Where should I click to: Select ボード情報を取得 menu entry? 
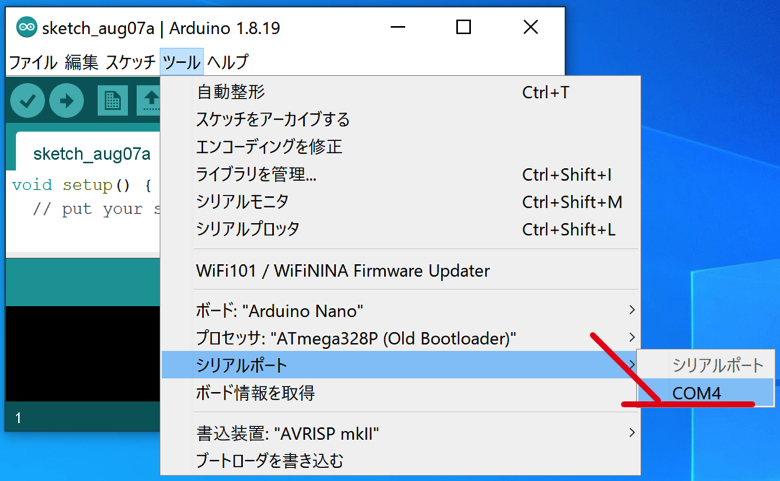tap(400, 393)
